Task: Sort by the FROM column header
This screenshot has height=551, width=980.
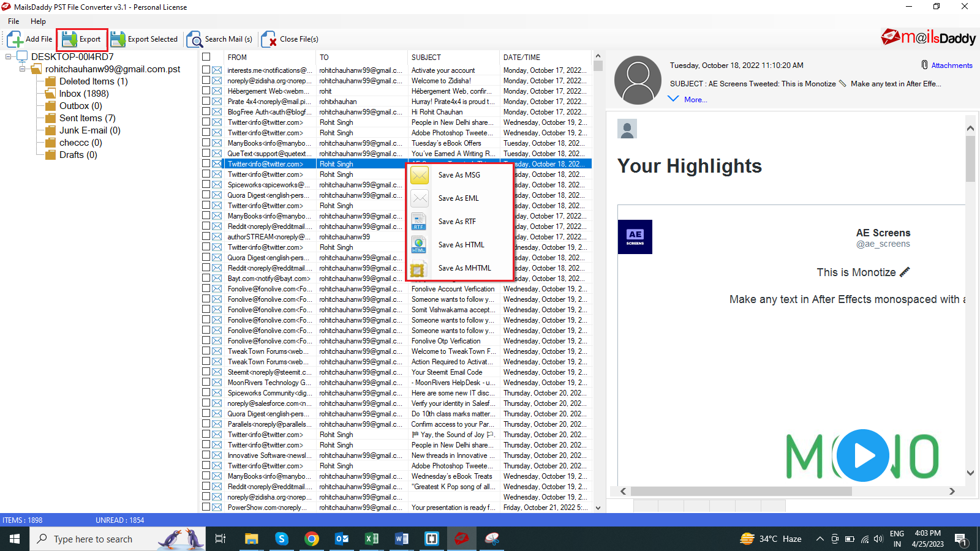Action: pos(270,58)
